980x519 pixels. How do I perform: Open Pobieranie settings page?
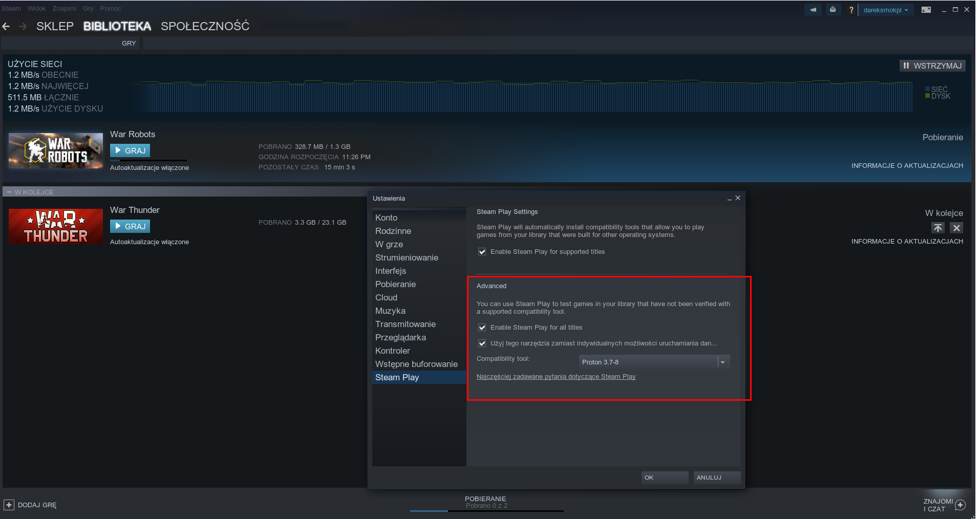click(x=419, y=284)
